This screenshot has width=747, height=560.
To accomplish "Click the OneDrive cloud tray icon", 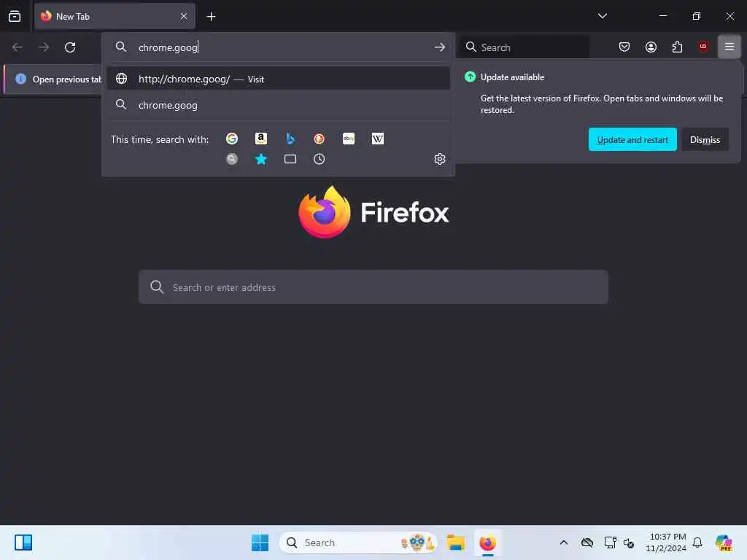I will click(587, 542).
